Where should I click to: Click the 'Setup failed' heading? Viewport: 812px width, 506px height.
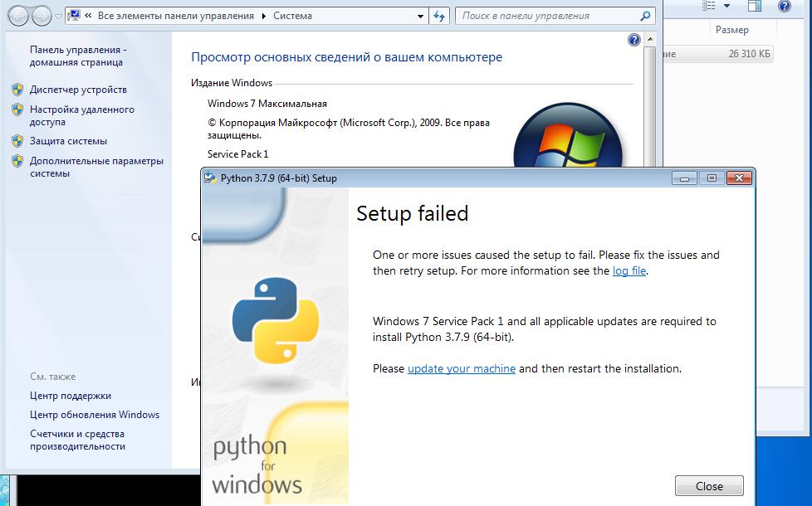[x=412, y=213]
